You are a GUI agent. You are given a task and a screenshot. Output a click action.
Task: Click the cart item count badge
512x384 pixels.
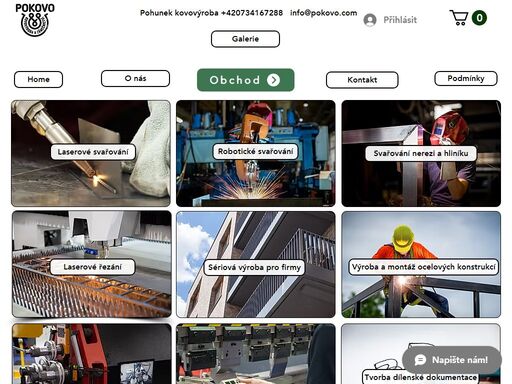tap(479, 18)
